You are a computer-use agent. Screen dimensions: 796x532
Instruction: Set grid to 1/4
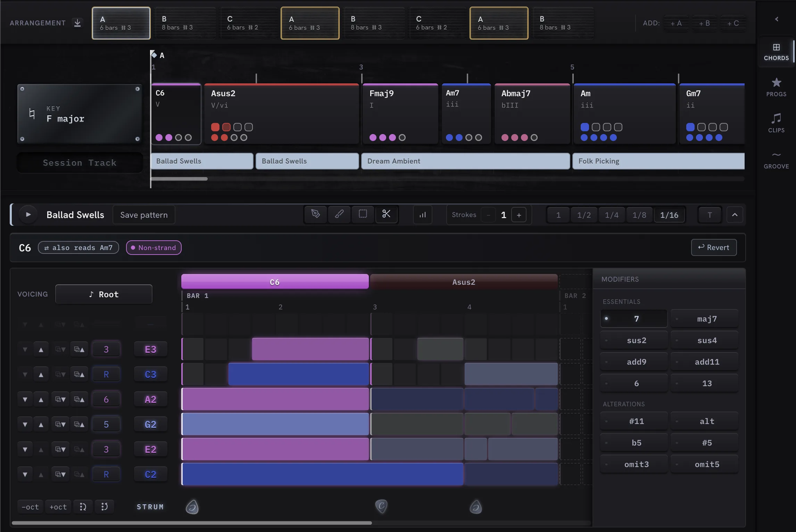pyautogui.click(x=612, y=215)
